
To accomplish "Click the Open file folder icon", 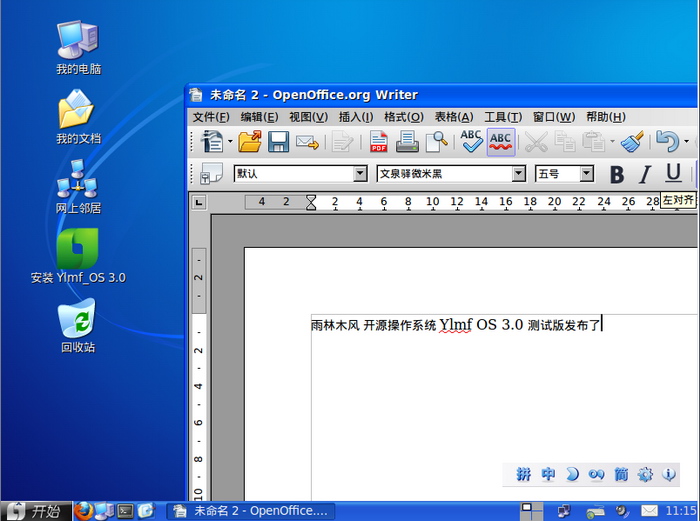I will coord(250,142).
